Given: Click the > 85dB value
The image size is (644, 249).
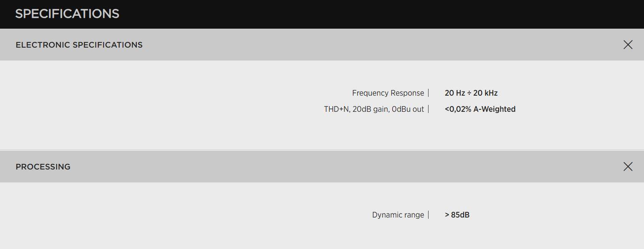Looking at the screenshot, I should tap(457, 215).
